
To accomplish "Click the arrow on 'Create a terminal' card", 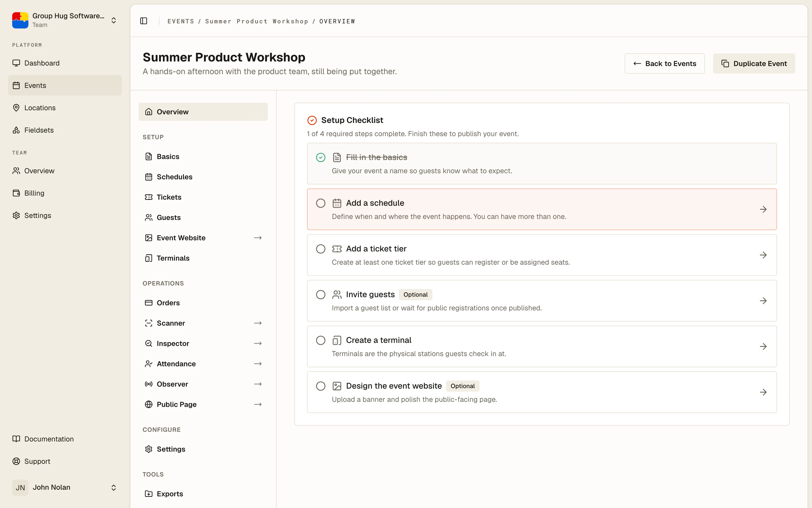I will pyautogui.click(x=763, y=346).
